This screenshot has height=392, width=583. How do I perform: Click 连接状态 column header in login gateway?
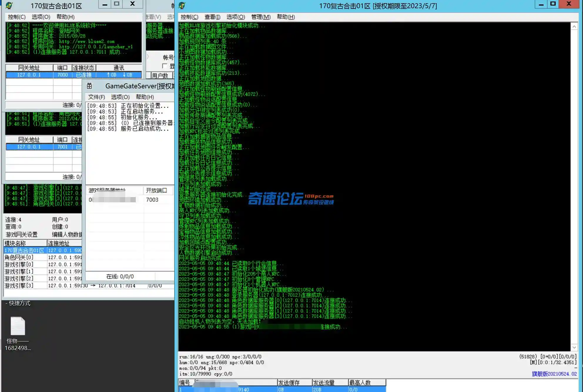(84, 68)
